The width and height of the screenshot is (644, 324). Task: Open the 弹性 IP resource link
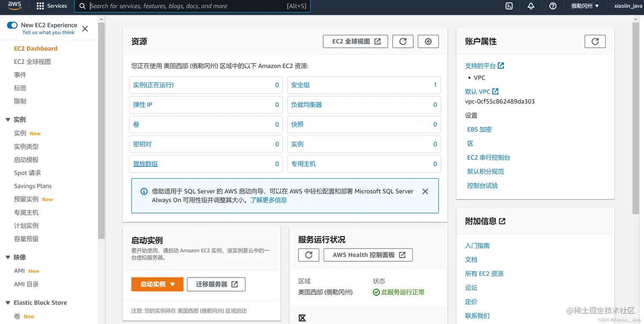[143, 105]
